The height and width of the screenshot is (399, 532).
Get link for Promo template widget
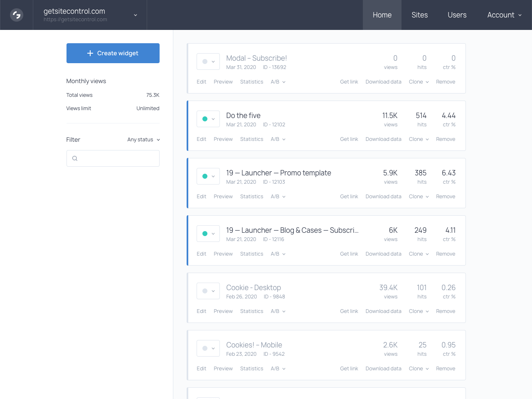tap(349, 197)
